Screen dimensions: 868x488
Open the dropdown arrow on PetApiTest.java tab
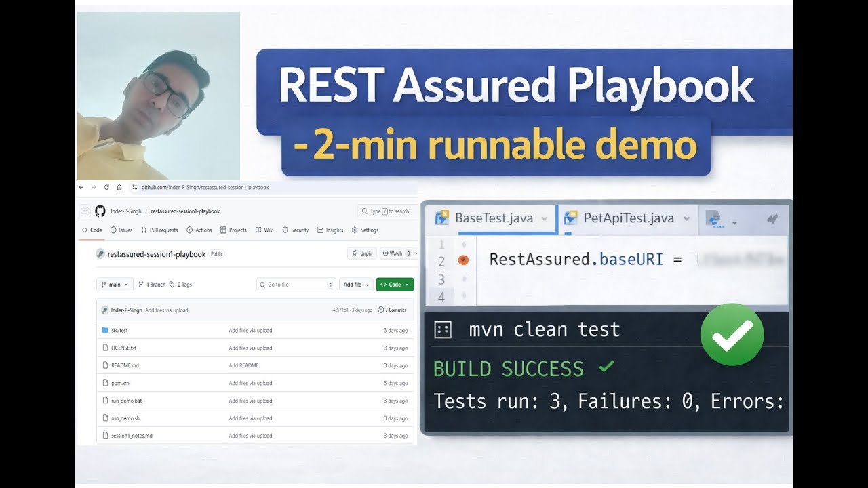[x=686, y=219]
